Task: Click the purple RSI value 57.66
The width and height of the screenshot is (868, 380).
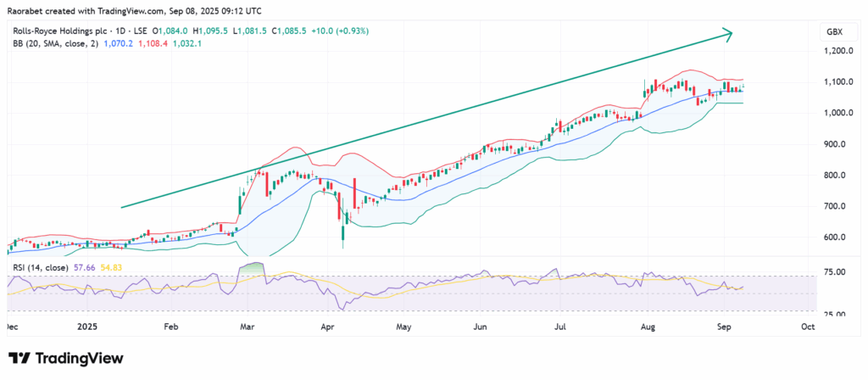Action: click(x=84, y=267)
